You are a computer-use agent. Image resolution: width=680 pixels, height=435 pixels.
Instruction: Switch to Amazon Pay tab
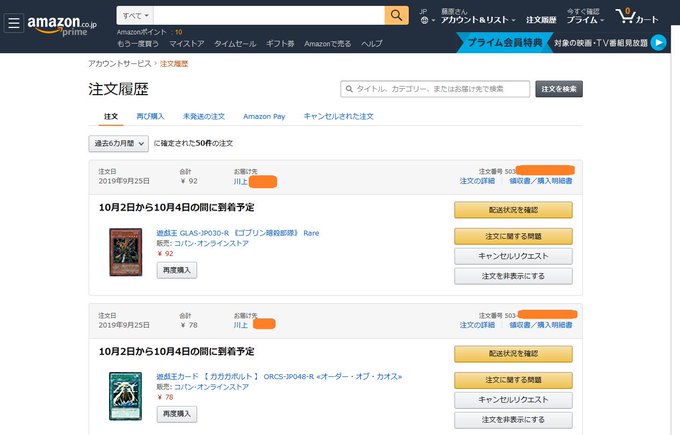(x=264, y=116)
